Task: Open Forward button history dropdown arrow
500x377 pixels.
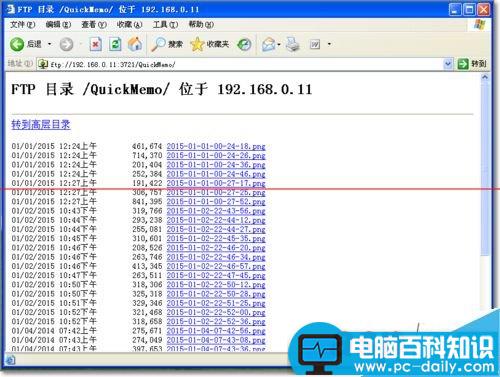Action: tap(80, 44)
